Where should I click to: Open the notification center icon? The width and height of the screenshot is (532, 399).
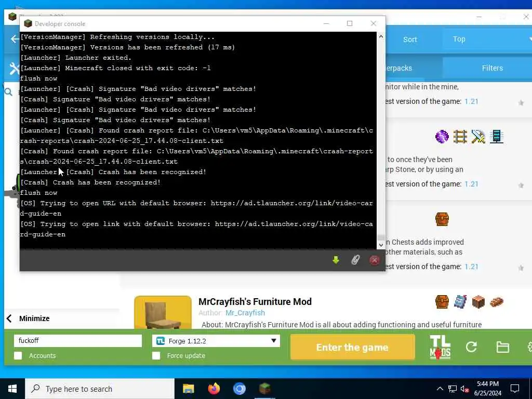[x=515, y=389]
